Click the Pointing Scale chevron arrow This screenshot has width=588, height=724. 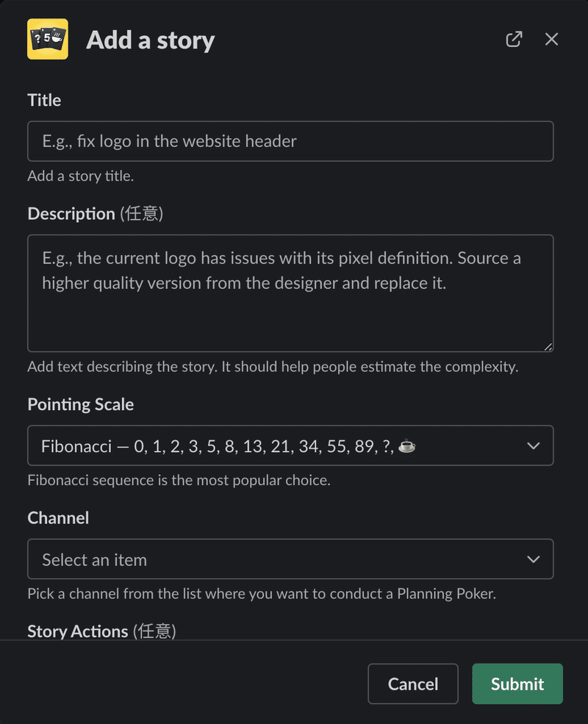tap(533, 445)
